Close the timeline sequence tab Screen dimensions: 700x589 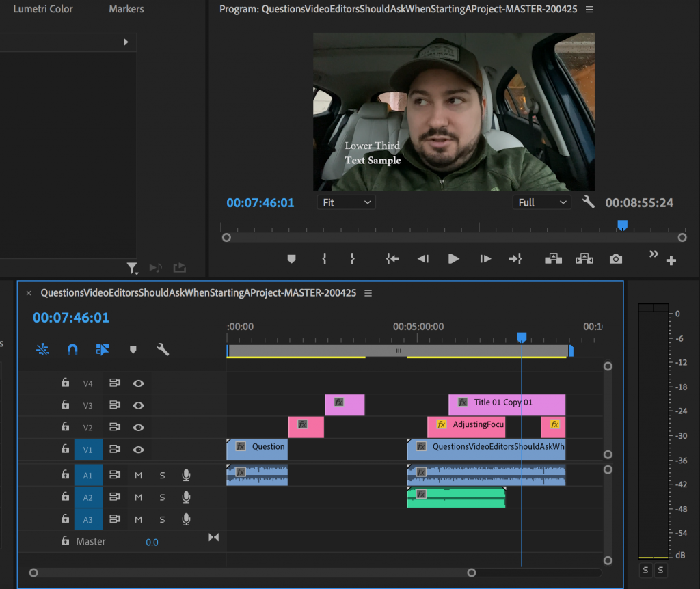click(x=29, y=293)
